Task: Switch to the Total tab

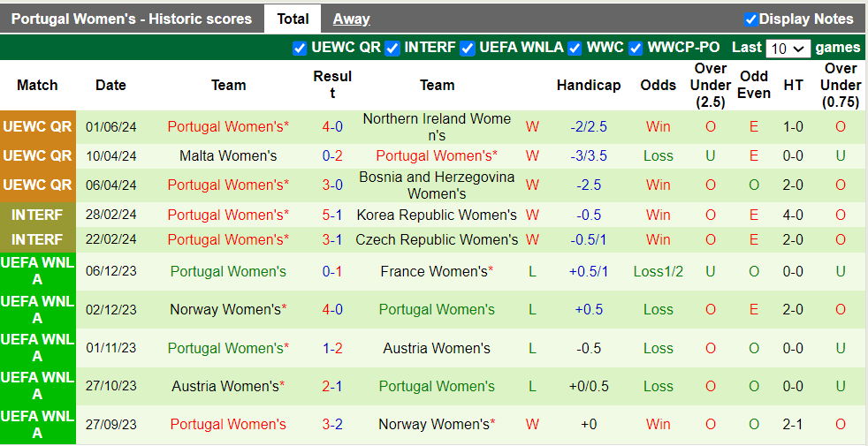Action: (x=293, y=19)
